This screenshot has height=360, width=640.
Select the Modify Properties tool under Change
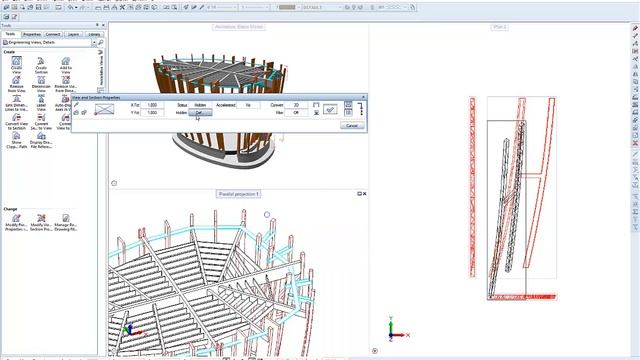pos(16,223)
